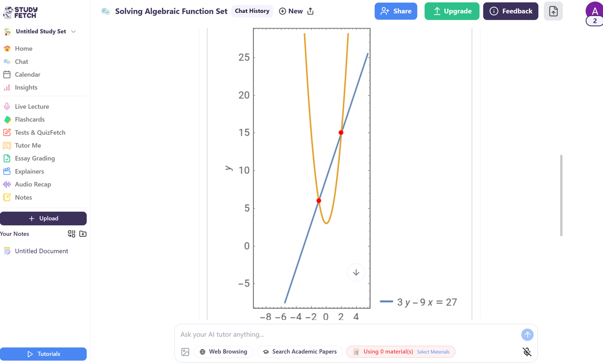This screenshot has height=364, width=603.
Task: Go to Tests & QuizFetch section
Action: point(40,133)
